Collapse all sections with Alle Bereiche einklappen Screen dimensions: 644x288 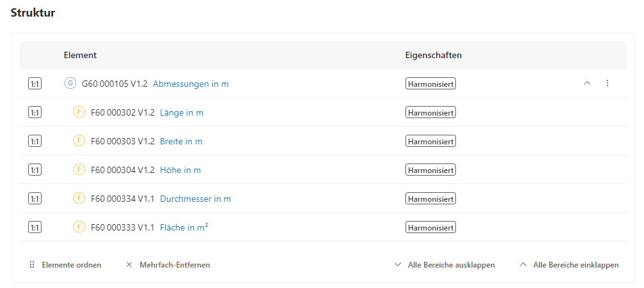[x=569, y=265]
